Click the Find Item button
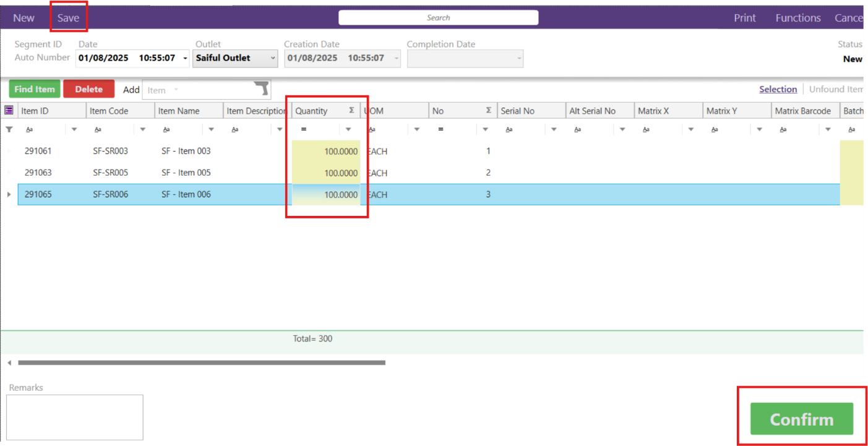The width and height of the screenshot is (868, 446). (x=34, y=88)
